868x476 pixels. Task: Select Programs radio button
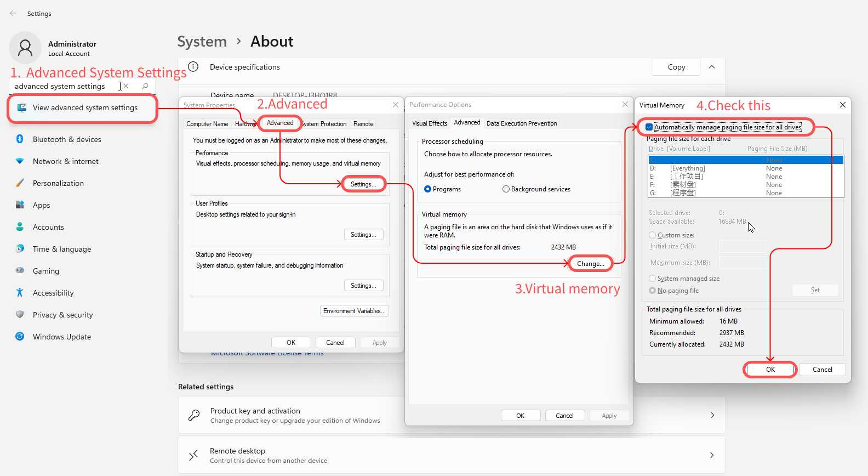click(428, 189)
